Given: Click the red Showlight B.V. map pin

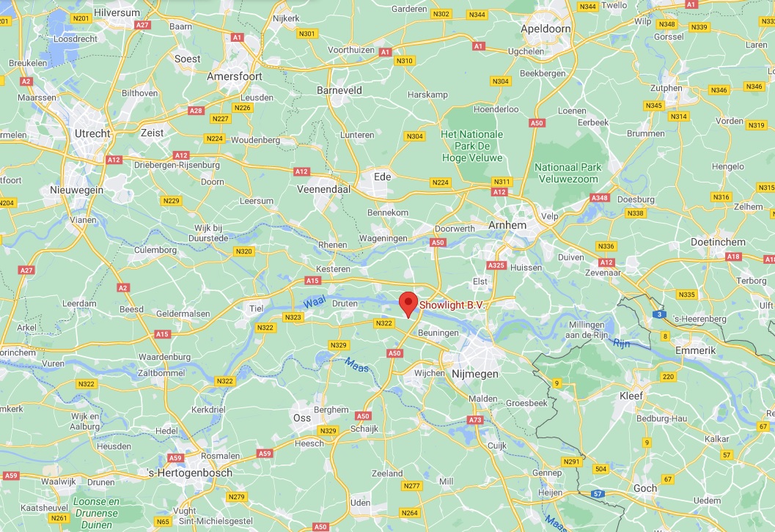Looking at the screenshot, I should tap(408, 304).
